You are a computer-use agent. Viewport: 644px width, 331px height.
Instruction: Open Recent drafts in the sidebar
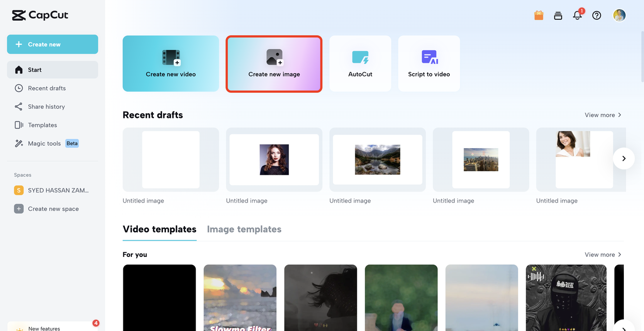click(52, 88)
